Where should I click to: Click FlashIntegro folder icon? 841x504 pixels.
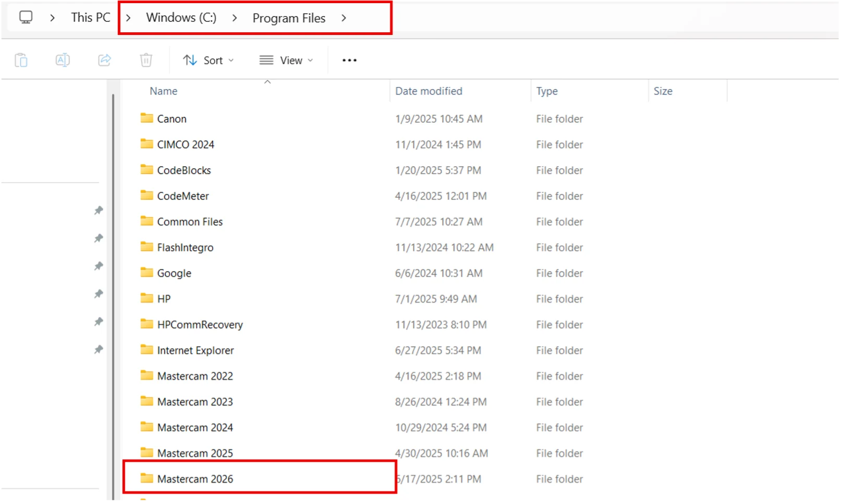click(147, 247)
